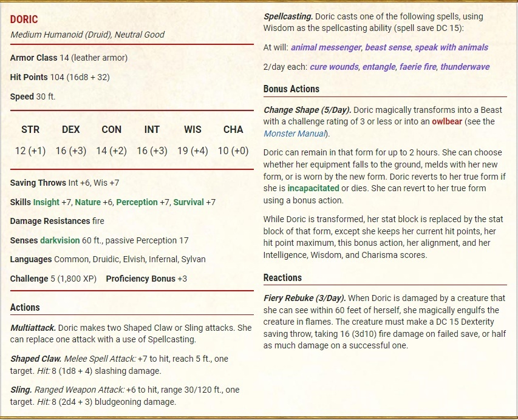Screen dimensions: 518x420
Task: Click the CON score 14 (+2)
Action: 112,151
